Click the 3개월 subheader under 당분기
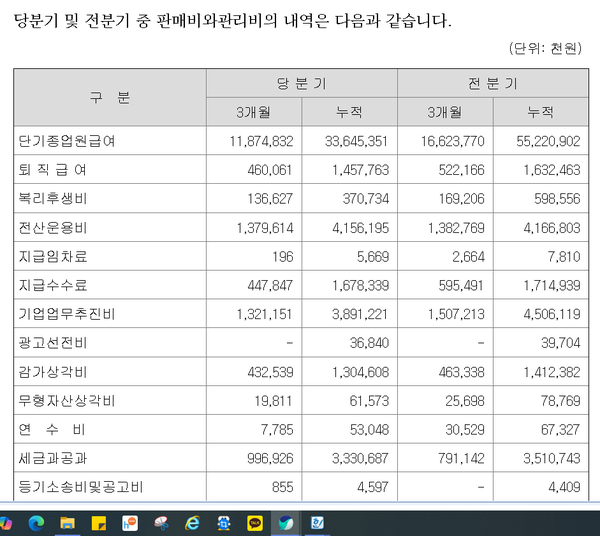 [254, 112]
